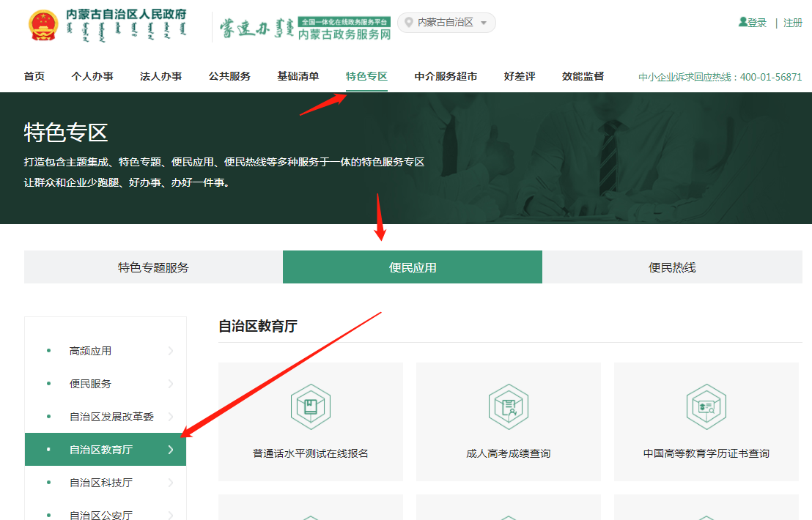Select 自治区科技厅 in sidebar
Image resolution: width=812 pixels, height=520 pixels.
(106, 483)
